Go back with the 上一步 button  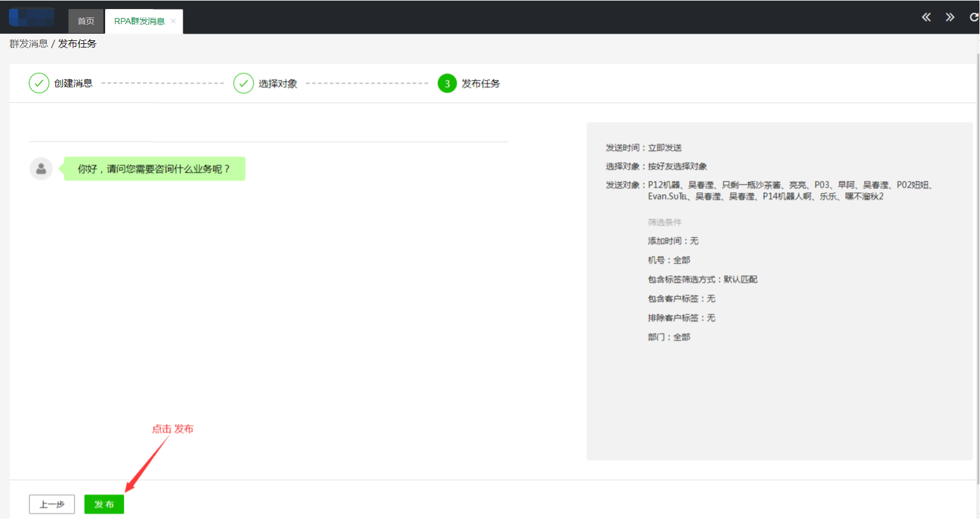coord(52,504)
